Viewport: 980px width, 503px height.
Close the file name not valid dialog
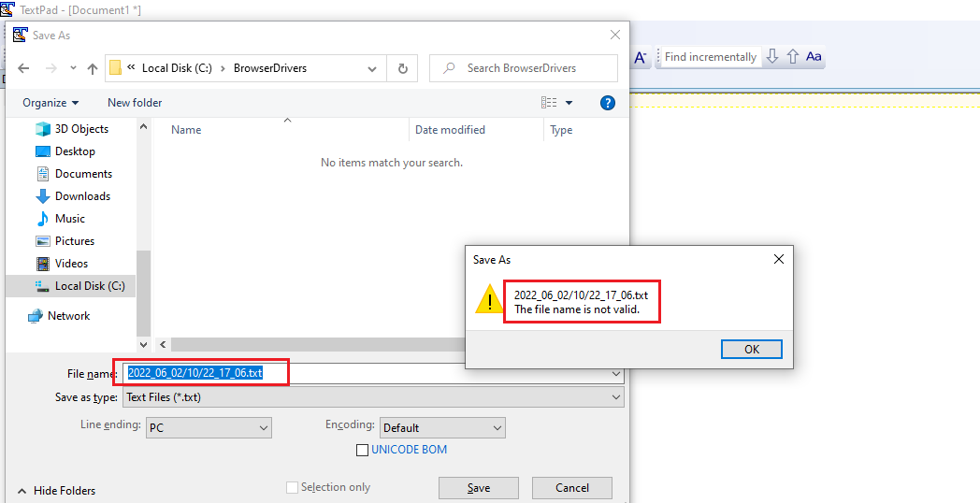[779, 259]
